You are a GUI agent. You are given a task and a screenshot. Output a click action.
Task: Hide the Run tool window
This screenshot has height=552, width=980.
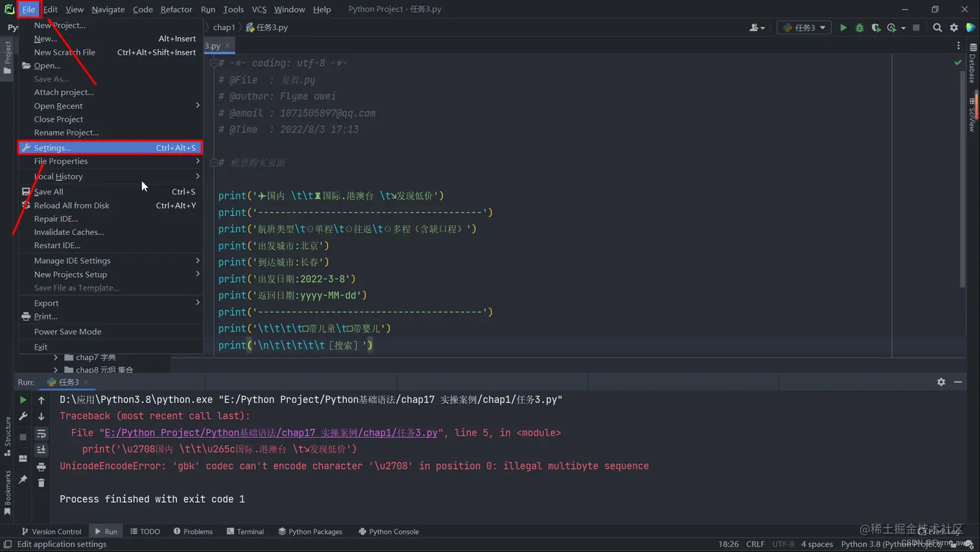coord(958,382)
